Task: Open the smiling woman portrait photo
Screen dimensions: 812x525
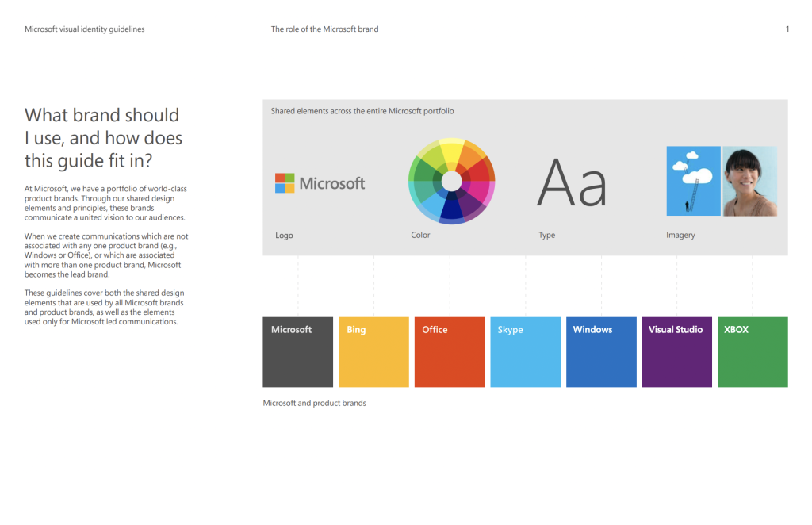Action: pyautogui.click(x=750, y=181)
